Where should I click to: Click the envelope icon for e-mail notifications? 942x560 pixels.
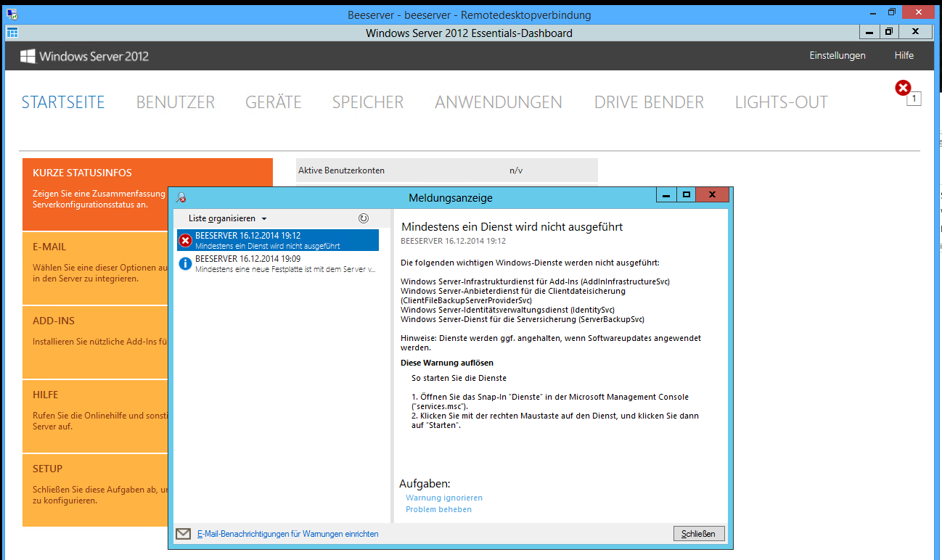[x=184, y=534]
